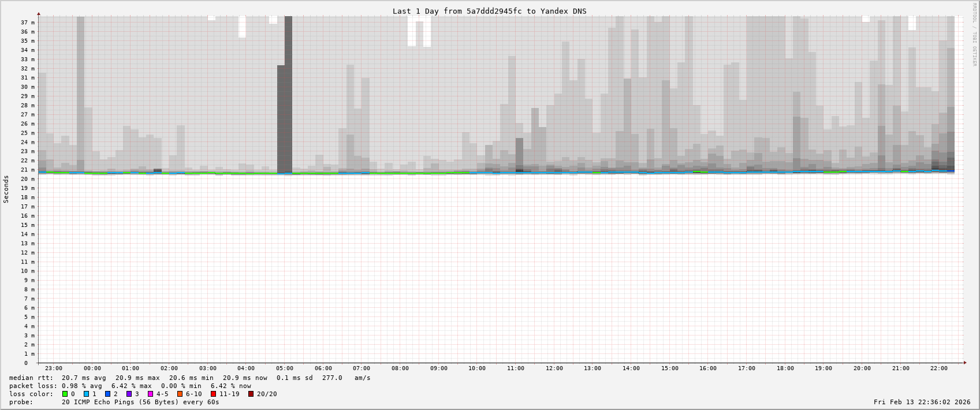980x410 pixels.
Task: Click the purple loss swatch for 3
Action: coord(129,394)
